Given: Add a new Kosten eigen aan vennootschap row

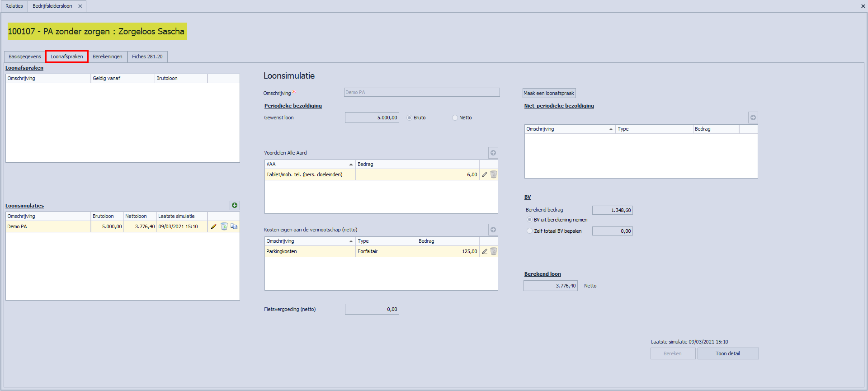Looking at the screenshot, I should [493, 230].
